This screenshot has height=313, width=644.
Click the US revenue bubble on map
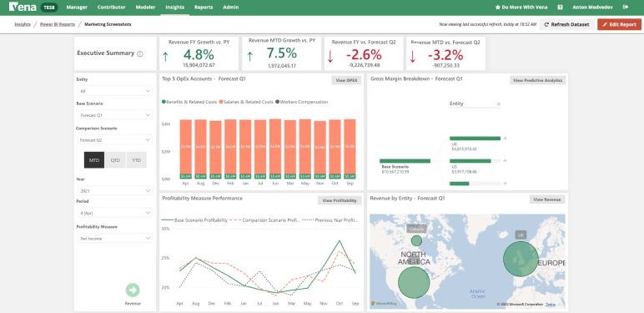click(414, 283)
